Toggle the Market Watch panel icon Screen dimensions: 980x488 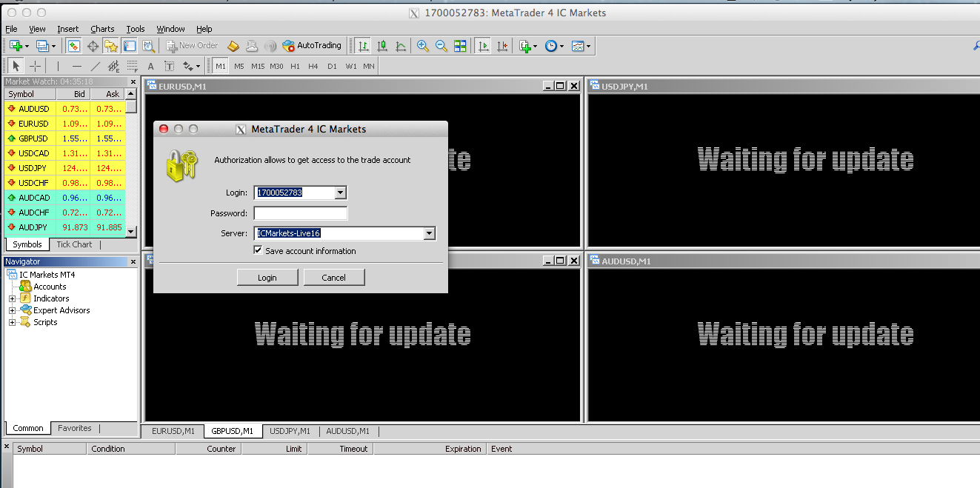[x=73, y=46]
